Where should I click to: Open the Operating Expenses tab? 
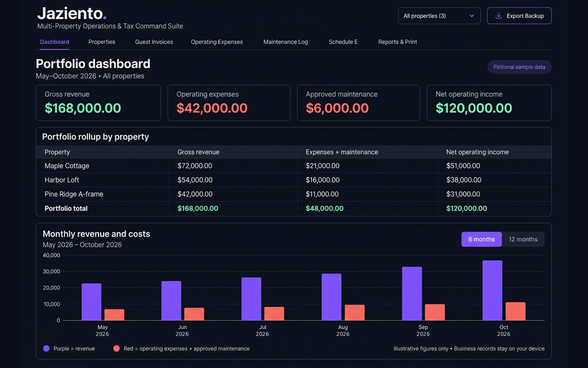coord(217,42)
